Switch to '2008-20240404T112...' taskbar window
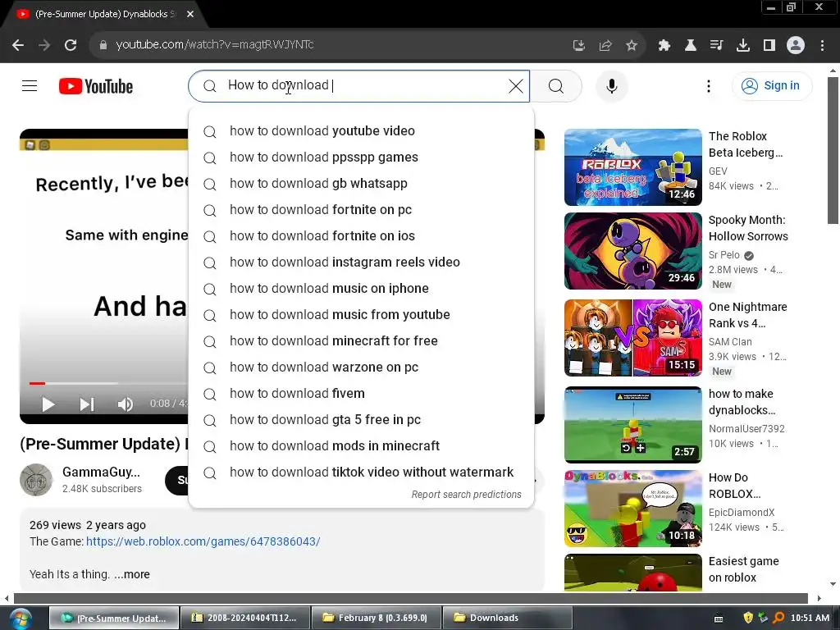The image size is (840, 630). click(245, 618)
